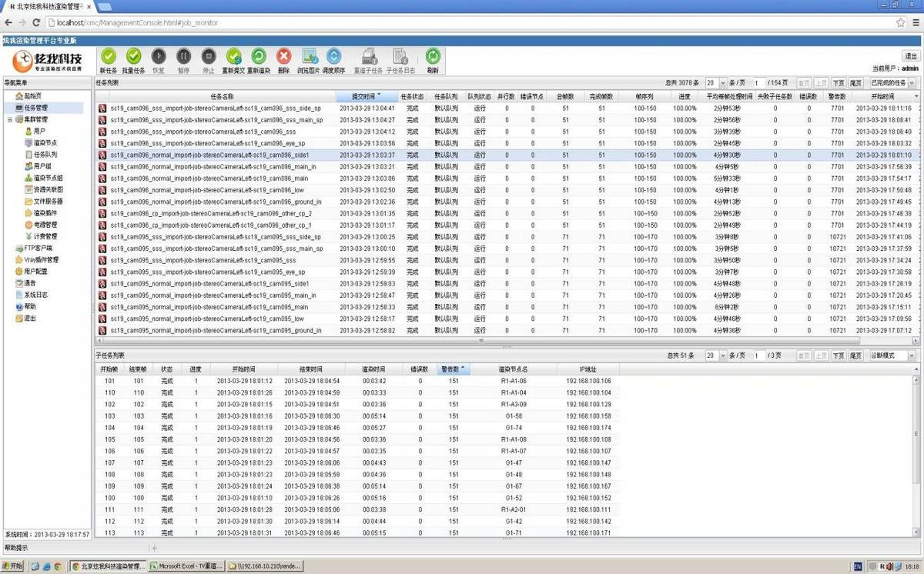Select 渲染节点 in the navigation tree
Viewport: 924px width, 574px height.
coord(45,143)
